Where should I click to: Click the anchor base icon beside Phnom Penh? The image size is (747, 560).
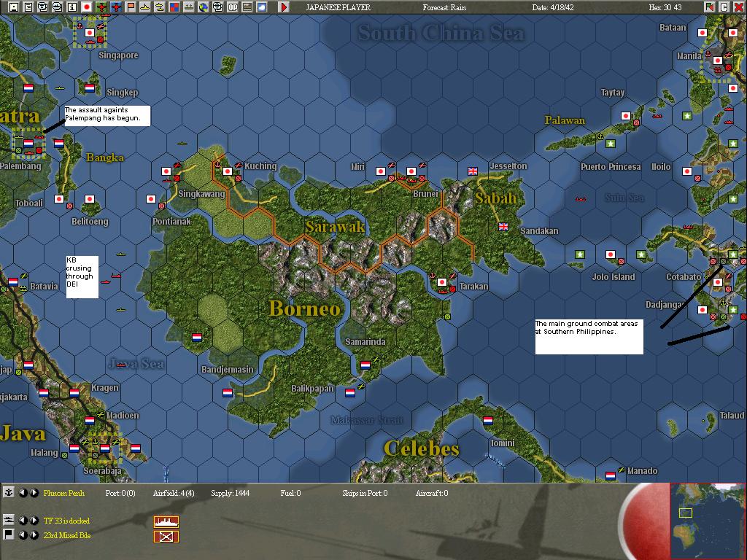pyautogui.click(x=9, y=492)
